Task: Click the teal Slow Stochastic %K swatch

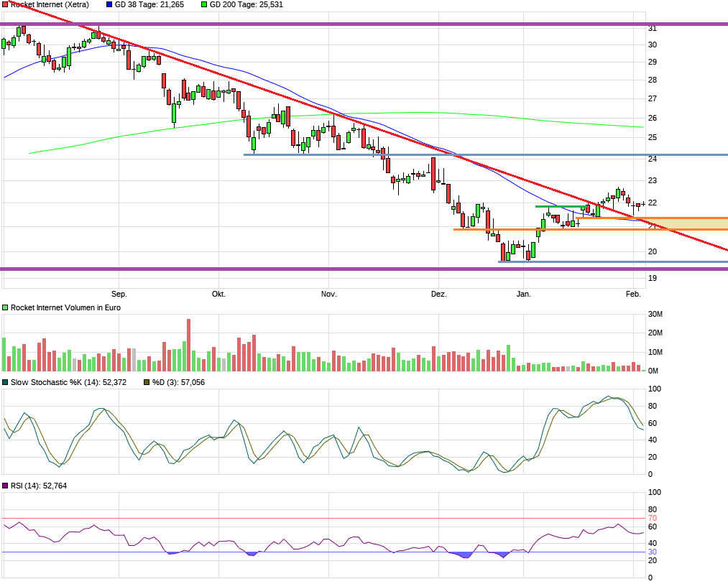Action: point(5,383)
